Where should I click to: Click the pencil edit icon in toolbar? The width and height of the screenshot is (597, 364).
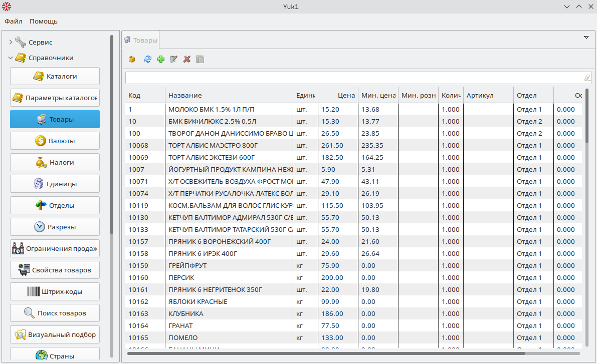[174, 59]
